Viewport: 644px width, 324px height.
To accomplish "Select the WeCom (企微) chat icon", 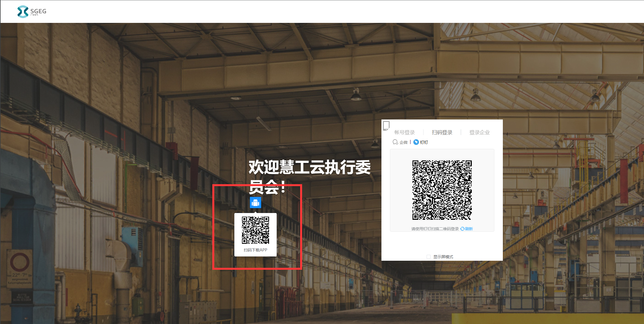I will [x=395, y=142].
